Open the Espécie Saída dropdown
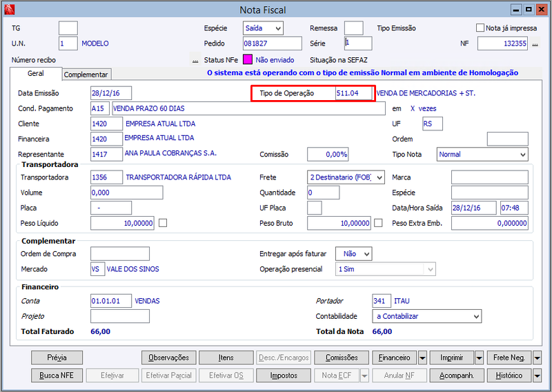Screen dimensions: 552x392 coord(263,28)
